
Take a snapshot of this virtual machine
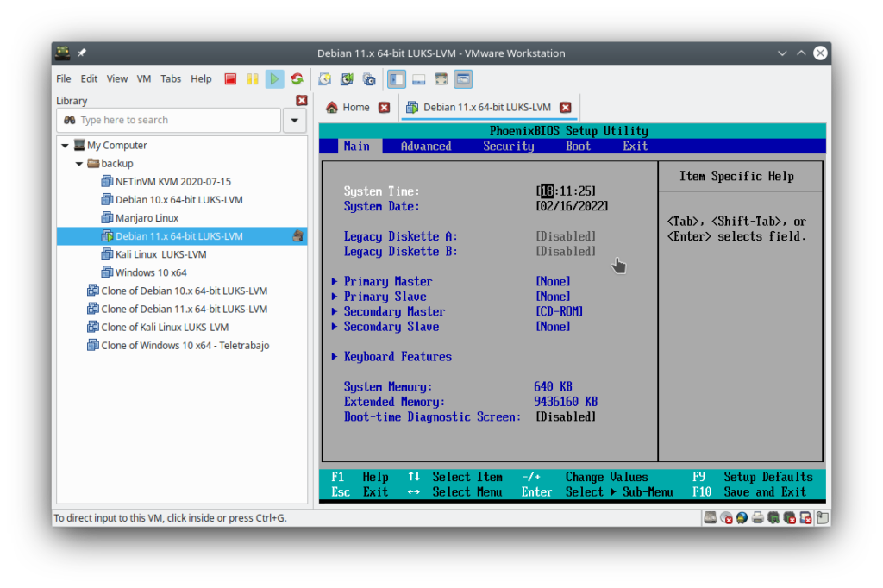(x=325, y=78)
